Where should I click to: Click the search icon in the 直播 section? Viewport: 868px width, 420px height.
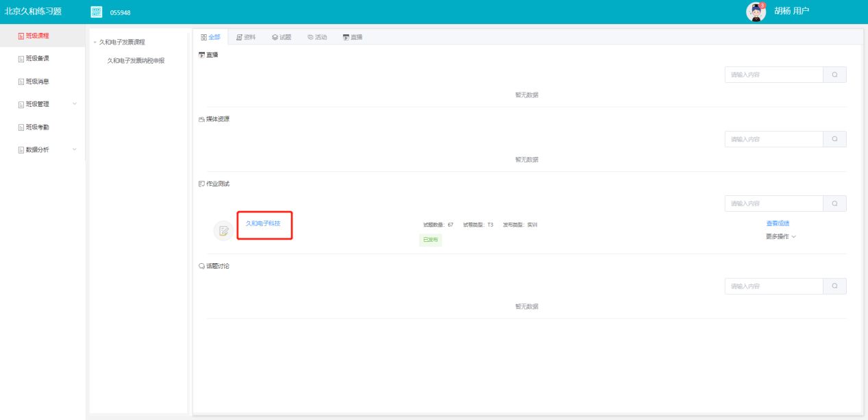[834, 75]
